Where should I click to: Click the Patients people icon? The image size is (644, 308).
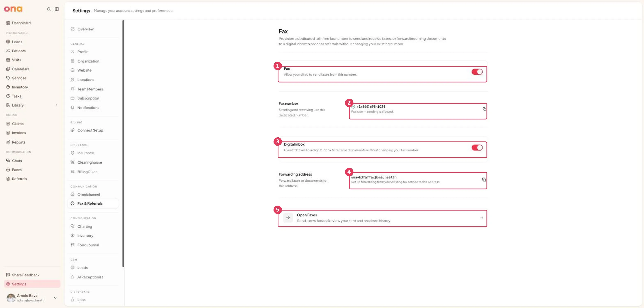(x=8, y=51)
